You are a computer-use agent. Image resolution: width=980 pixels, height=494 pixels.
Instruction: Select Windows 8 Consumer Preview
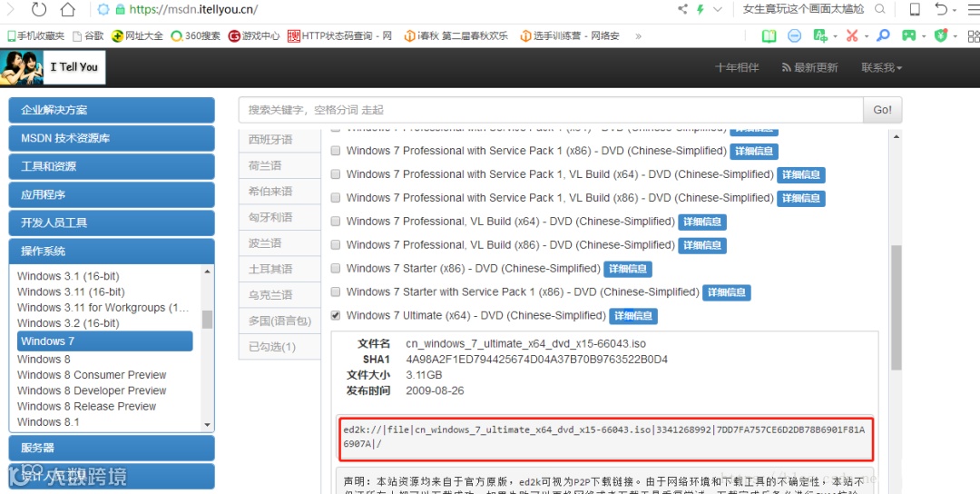tap(92, 374)
